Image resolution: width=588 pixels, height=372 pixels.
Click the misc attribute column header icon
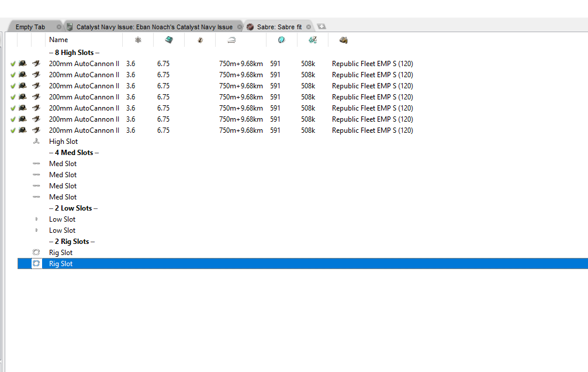(x=281, y=40)
